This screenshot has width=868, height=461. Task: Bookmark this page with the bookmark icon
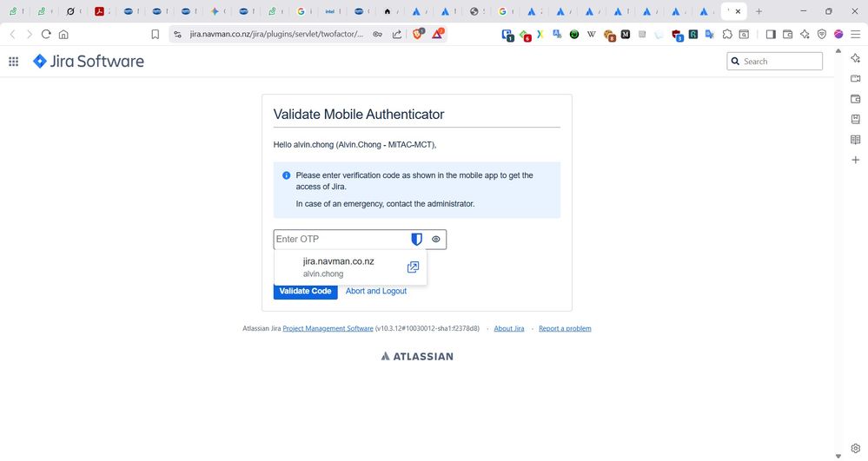coord(155,35)
